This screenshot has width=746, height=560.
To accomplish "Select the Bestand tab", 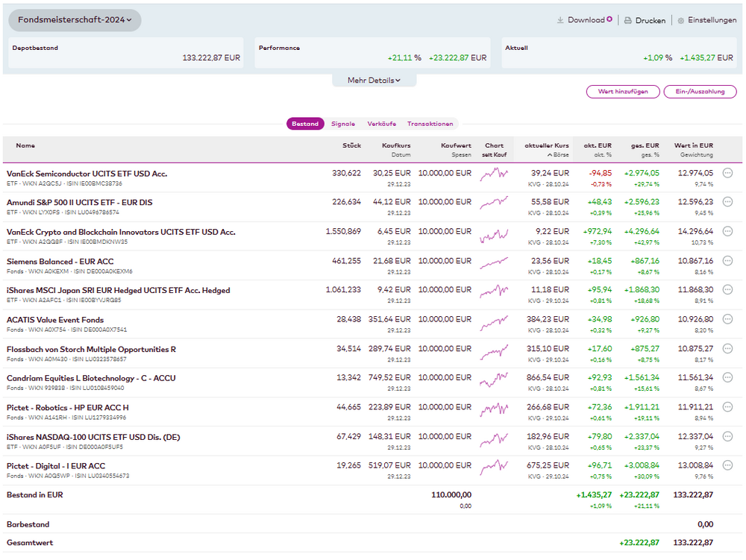I will click(305, 124).
